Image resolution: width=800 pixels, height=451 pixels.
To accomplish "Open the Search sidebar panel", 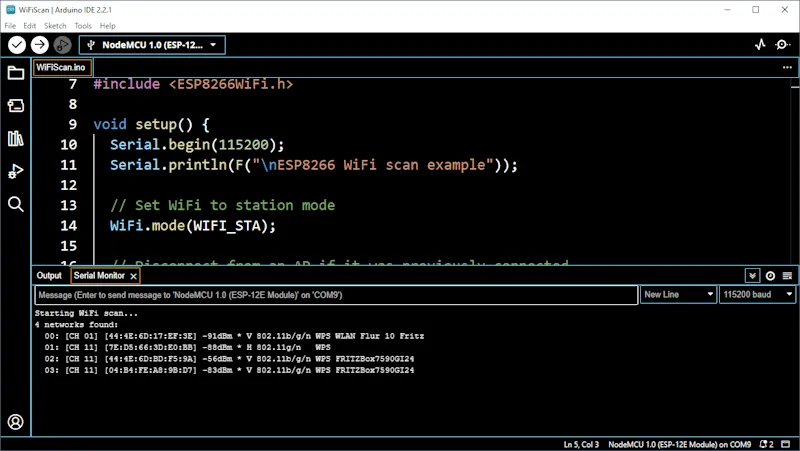I will [16, 204].
